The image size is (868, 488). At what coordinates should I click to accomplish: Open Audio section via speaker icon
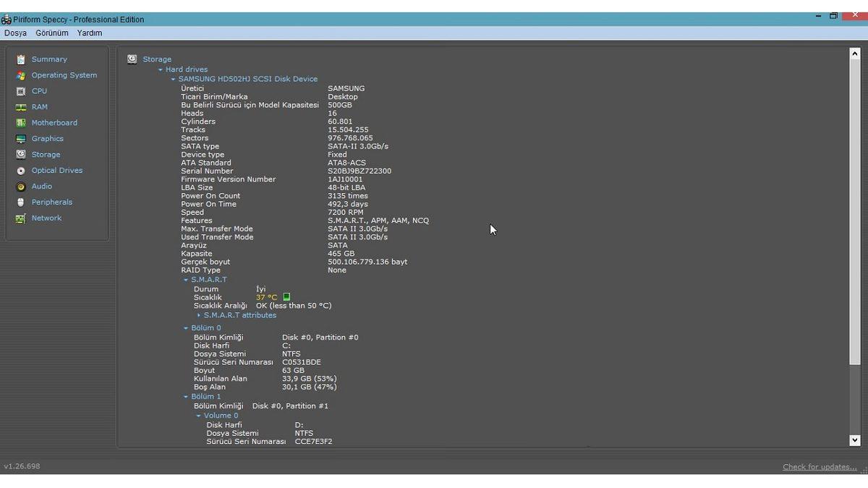[21, 187]
